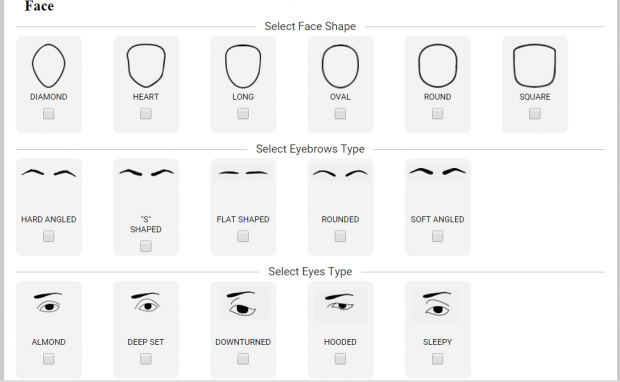Tick the Sleepy eyes checkbox
The width and height of the screenshot is (620, 382).
coord(437,359)
